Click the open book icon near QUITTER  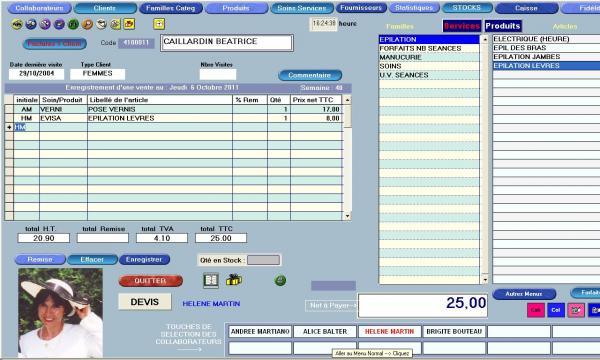pos(211,280)
